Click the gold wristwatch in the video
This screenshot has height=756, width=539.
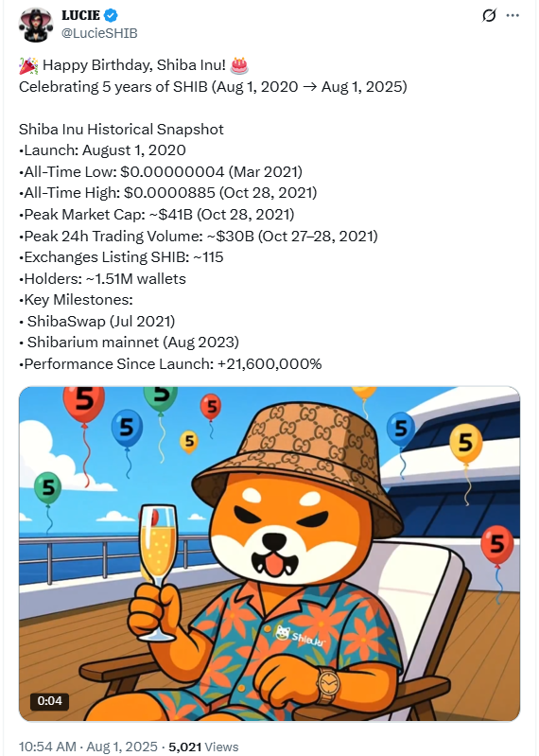click(x=328, y=685)
